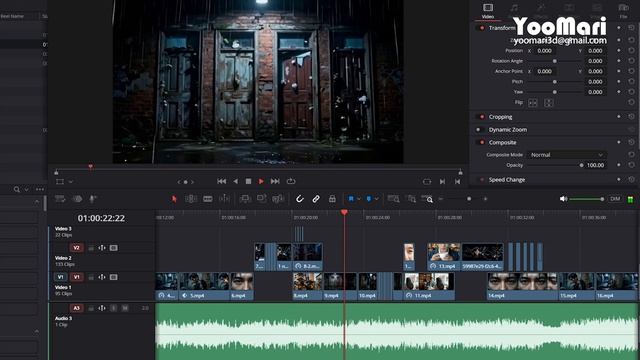This screenshot has width=640, height=360.
Task: Open the File tab in Inspector
Action: tap(623, 11)
